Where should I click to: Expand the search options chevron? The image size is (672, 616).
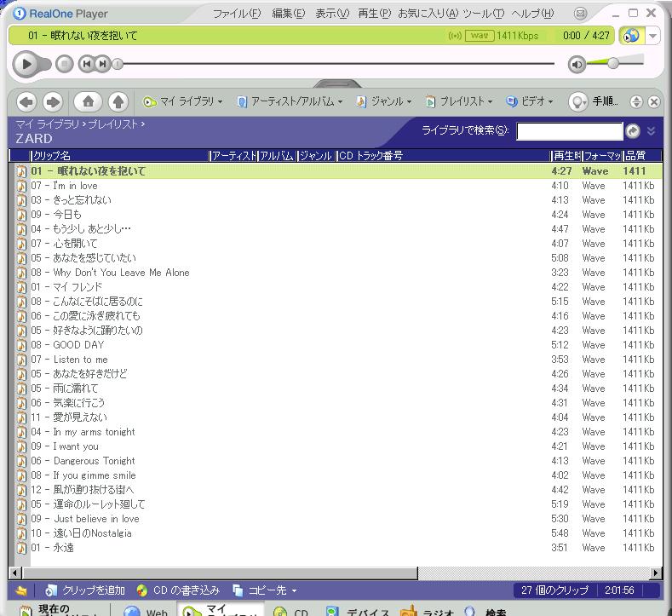click(651, 130)
